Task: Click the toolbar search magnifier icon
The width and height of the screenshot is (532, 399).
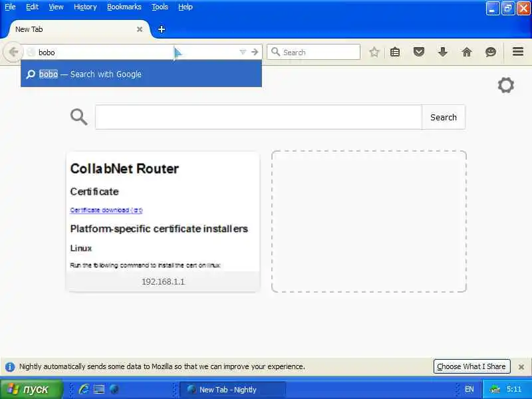Action: pos(275,52)
